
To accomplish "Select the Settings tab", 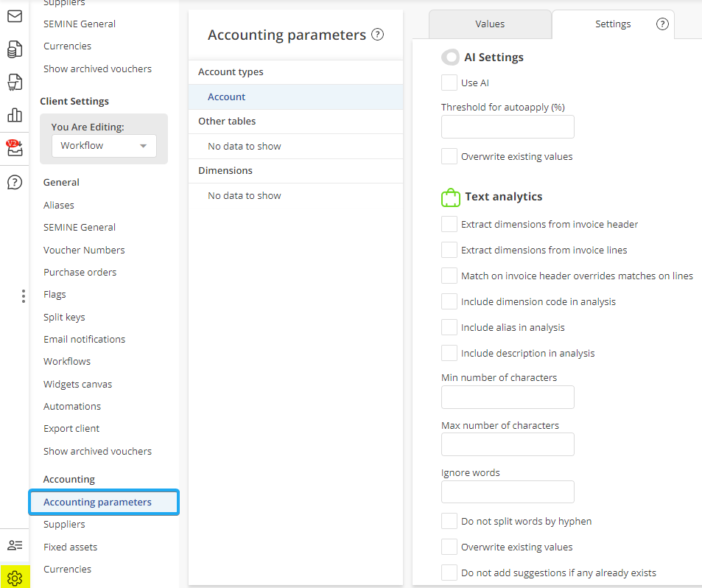I will coord(613,24).
